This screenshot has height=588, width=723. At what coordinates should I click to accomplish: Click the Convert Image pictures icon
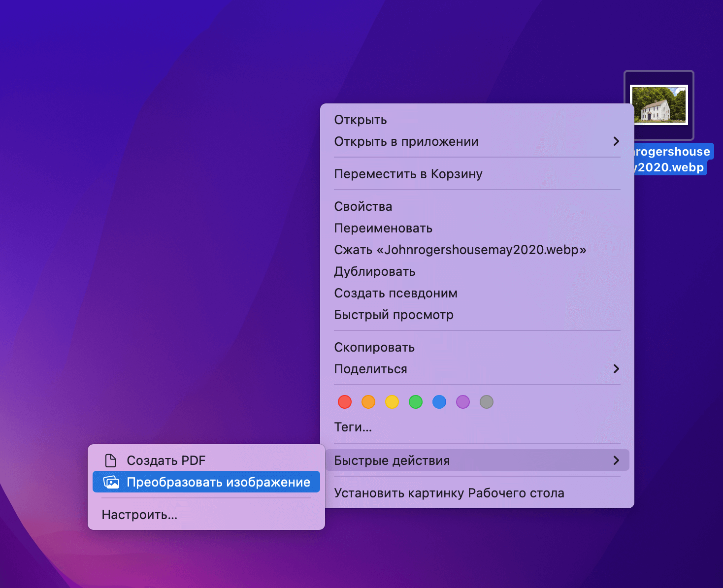click(111, 482)
